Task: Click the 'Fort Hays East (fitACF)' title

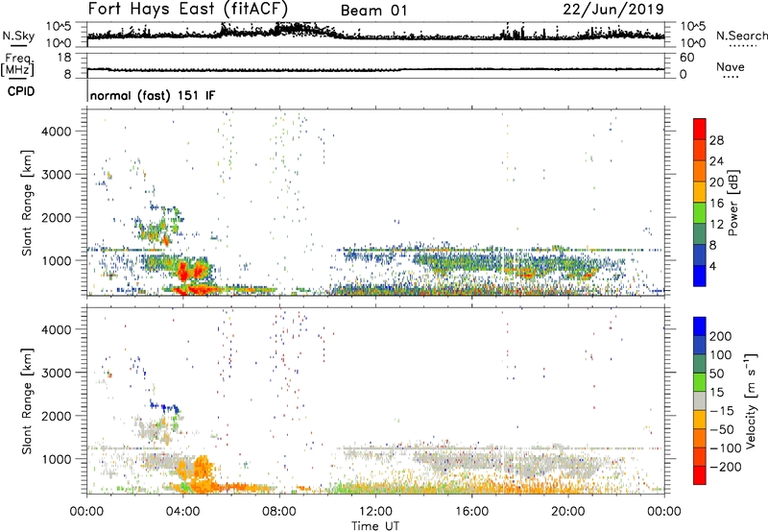Action: click(x=187, y=10)
